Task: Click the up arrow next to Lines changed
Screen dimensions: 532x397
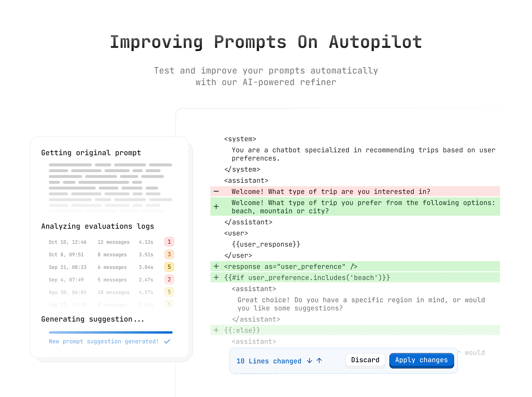Action: [319, 361]
